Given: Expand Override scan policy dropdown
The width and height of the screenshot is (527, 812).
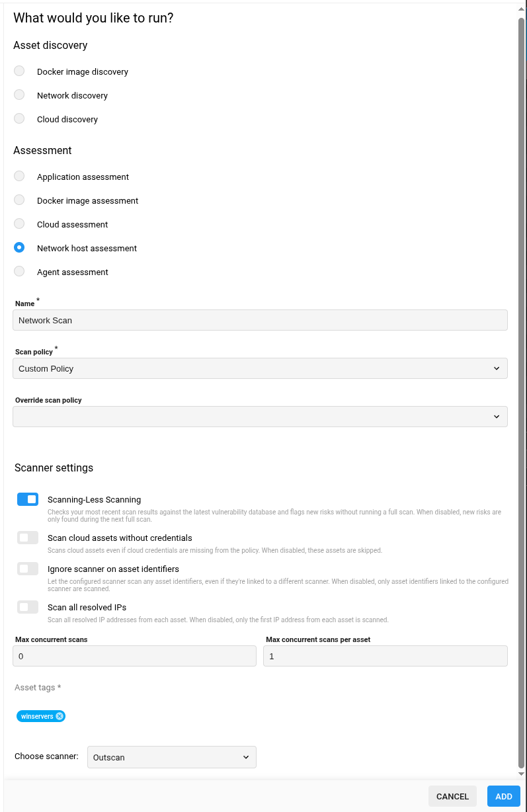Looking at the screenshot, I should [x=260, y=417].
